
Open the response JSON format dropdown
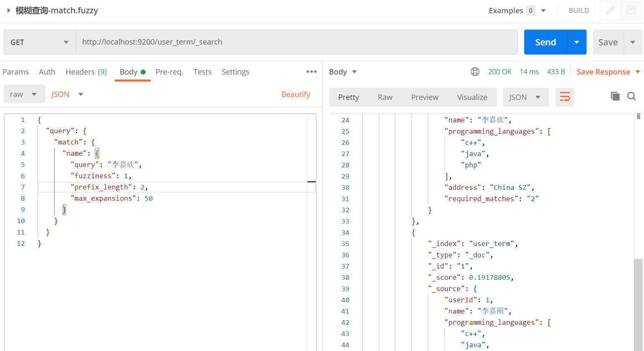(x=526, y=97)
